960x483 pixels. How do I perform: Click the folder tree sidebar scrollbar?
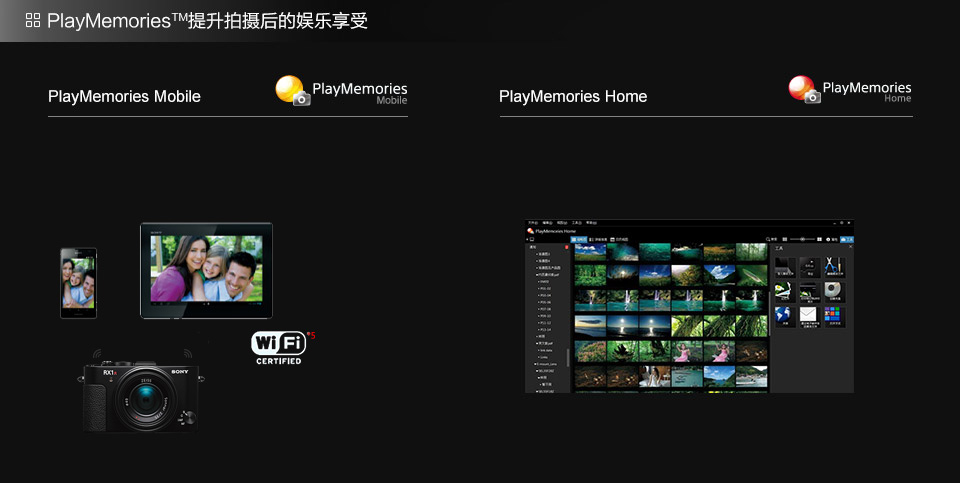point(568,358)
